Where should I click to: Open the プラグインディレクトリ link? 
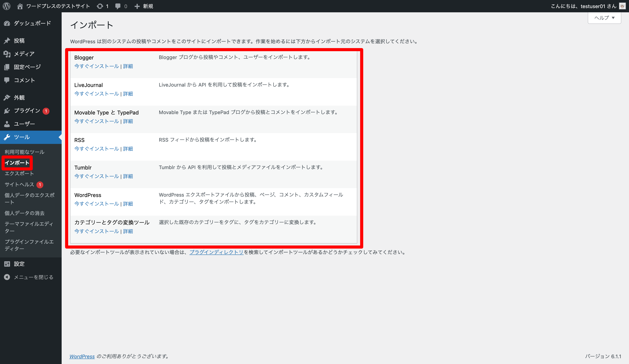[216, 252]
